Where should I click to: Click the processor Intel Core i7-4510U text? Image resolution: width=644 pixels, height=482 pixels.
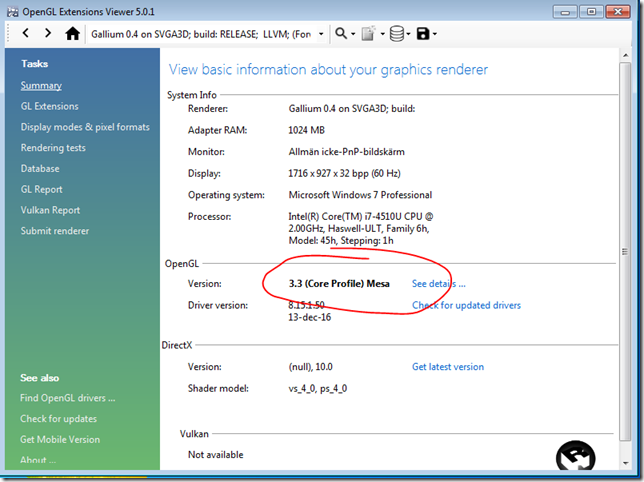[361, 228]
